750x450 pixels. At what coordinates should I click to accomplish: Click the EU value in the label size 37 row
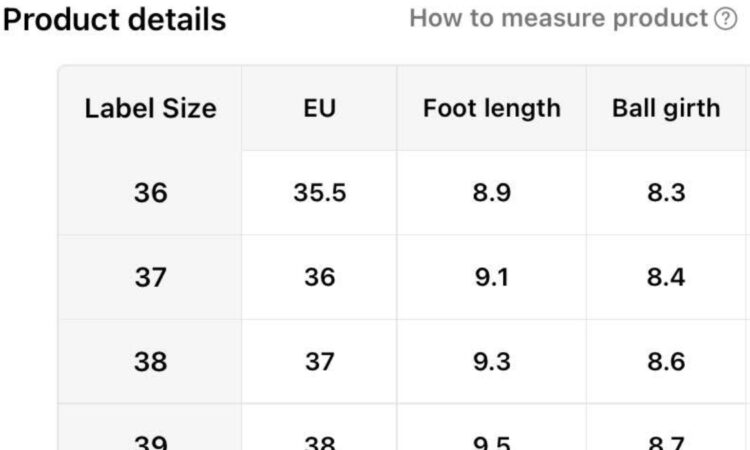coord(320,277)
